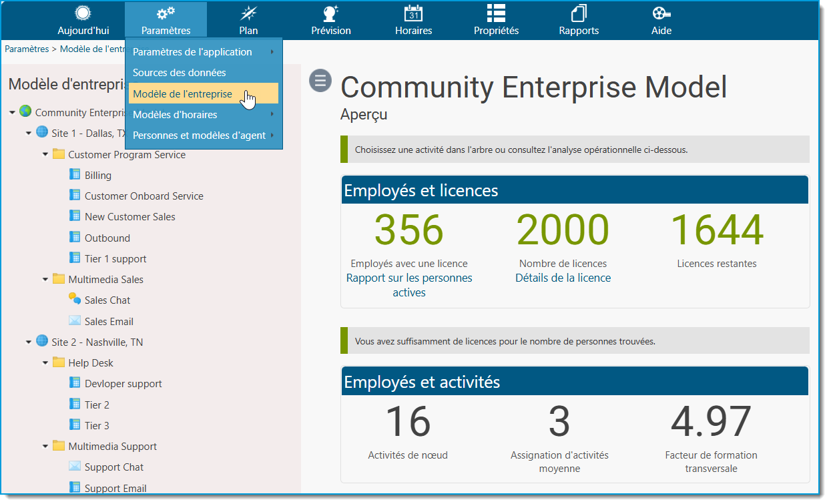Click the Site 2 Nashville globe icon

coord(42,340)
